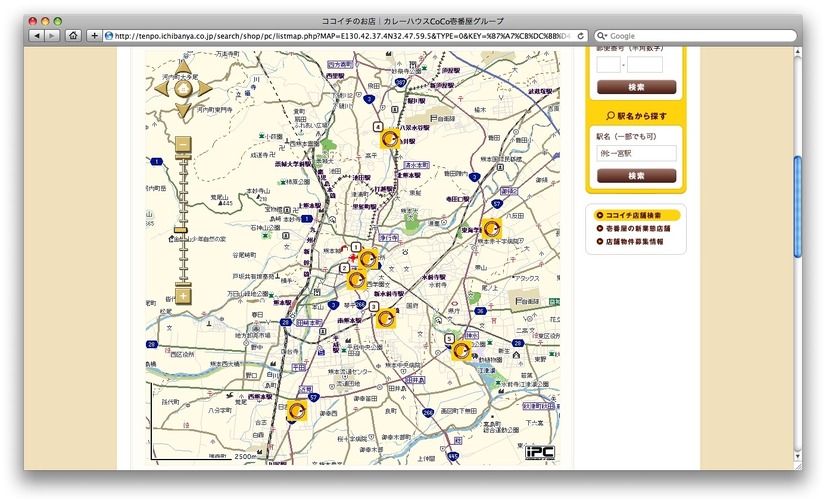Add bookmark with the plus button
Image resolution: width=826 pixels, height=503 pixels.
94,36
